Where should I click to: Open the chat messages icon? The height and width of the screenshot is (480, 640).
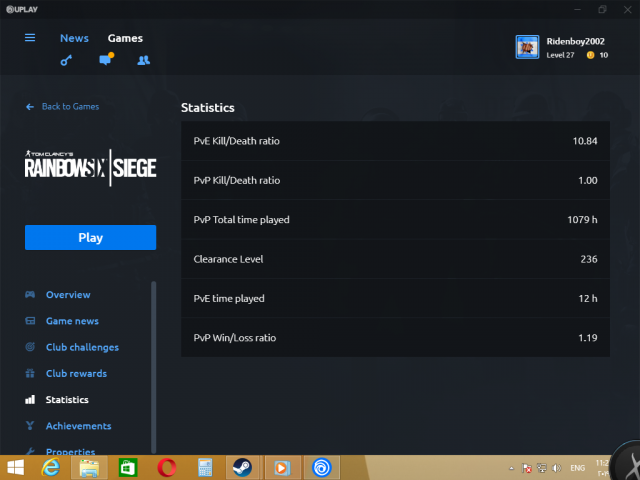(106, 60)
